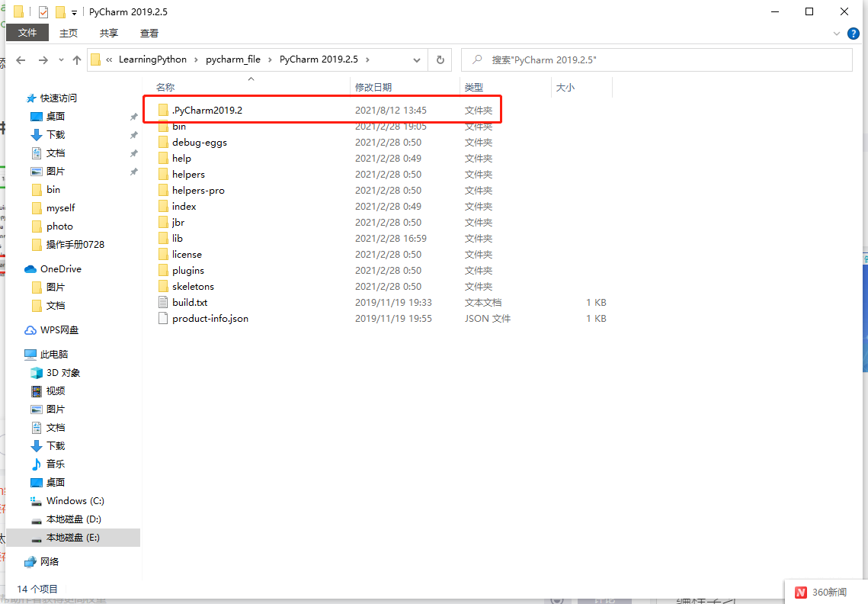Viewport: 868px width, 604px height.
Task: Select the jbr folder
Action: 178,223
